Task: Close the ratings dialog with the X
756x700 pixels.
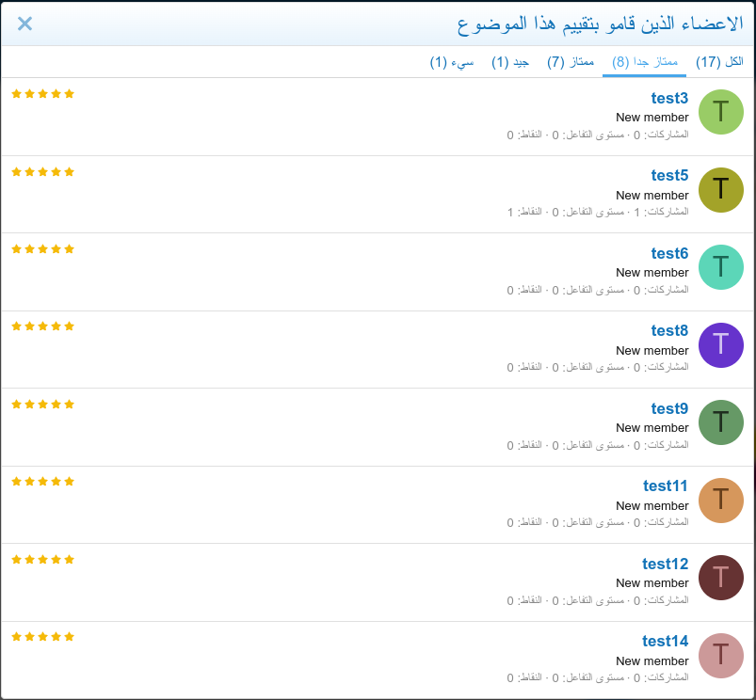Action: click(24, 24)
